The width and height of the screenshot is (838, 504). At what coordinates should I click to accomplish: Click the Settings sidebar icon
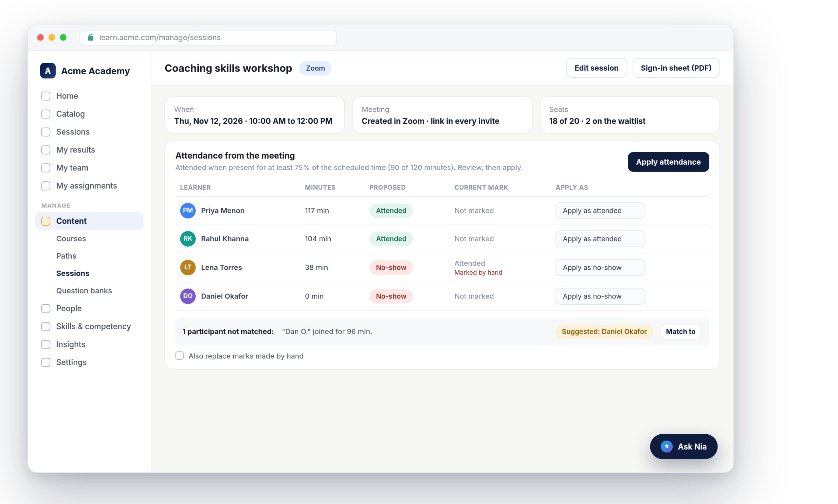tap(46, 362)
